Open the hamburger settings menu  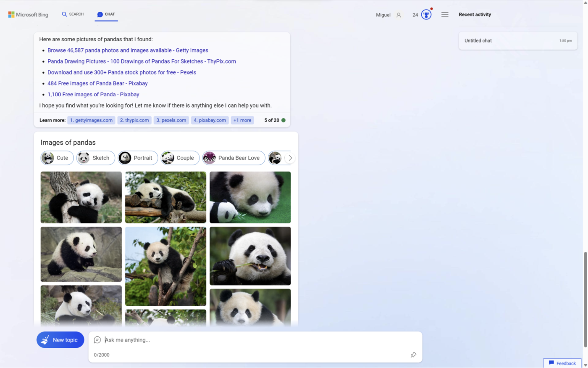pyautogui.click(x=445, y=15)
